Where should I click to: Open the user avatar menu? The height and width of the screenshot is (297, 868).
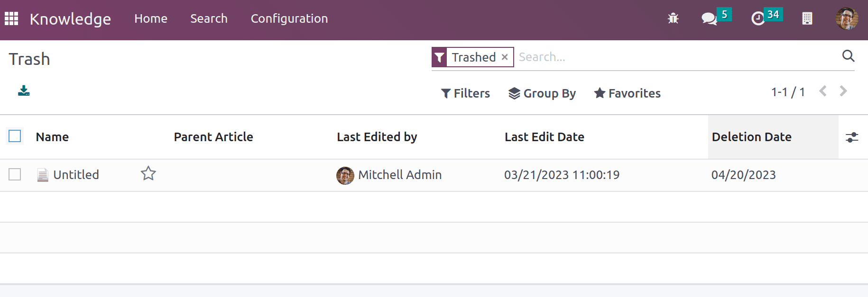point(847,18)
